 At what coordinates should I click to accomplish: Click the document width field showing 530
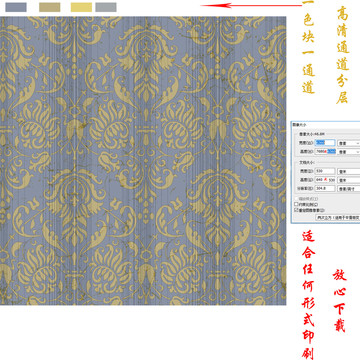click(325, 171)
